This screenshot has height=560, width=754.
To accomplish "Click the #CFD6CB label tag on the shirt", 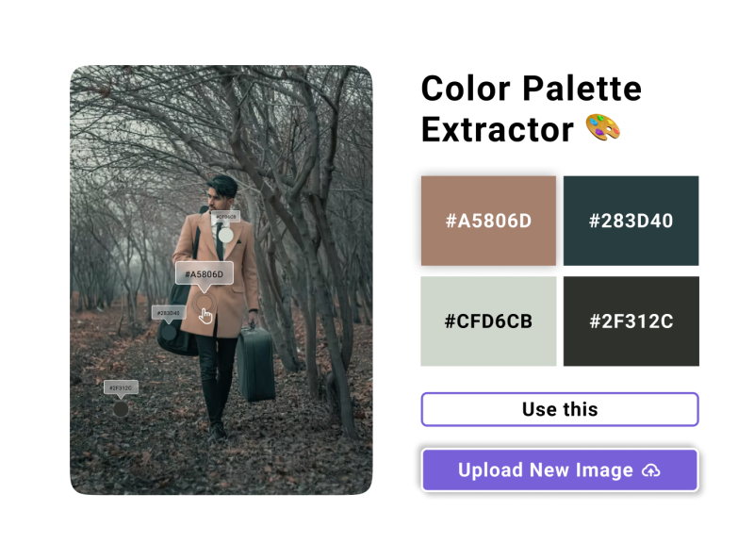I will pyautogui.click(x=227, y=216).
